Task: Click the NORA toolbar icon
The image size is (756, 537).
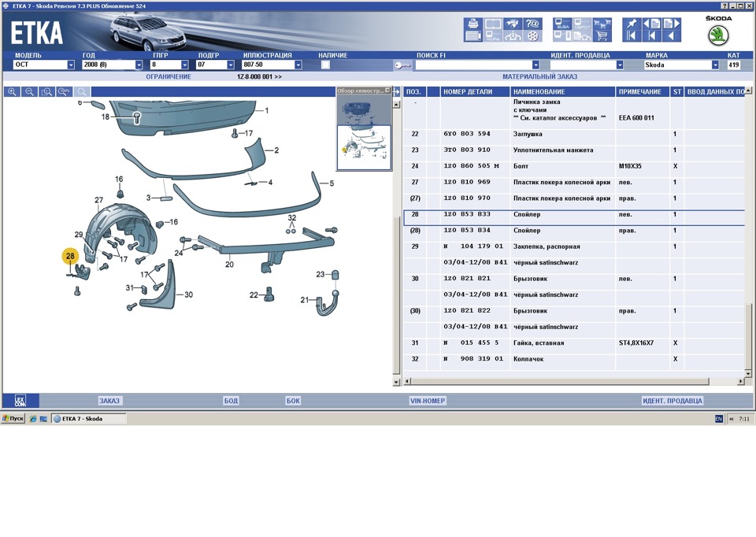Action: tap(493, 35)
